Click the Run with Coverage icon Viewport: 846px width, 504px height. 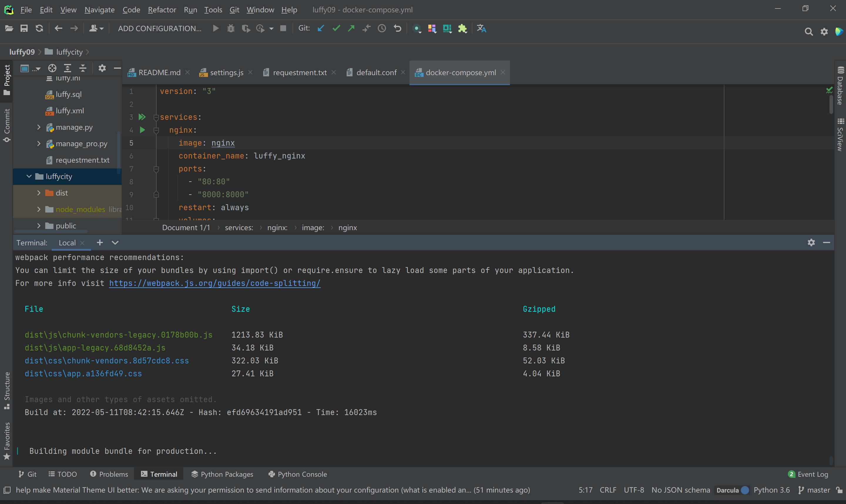point(246,28)
